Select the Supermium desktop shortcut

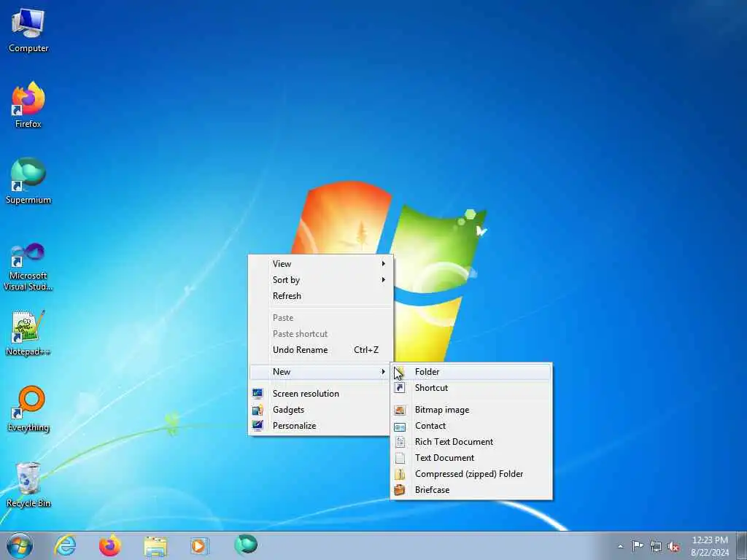coord(28,181)
